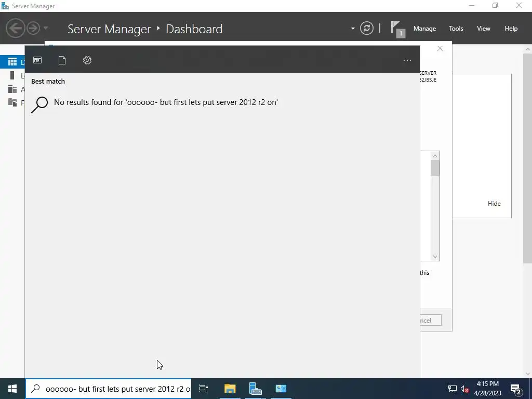This screenshot has width=532, height=399.
Task: Filter search results by Documents icon
Action: 62,60
